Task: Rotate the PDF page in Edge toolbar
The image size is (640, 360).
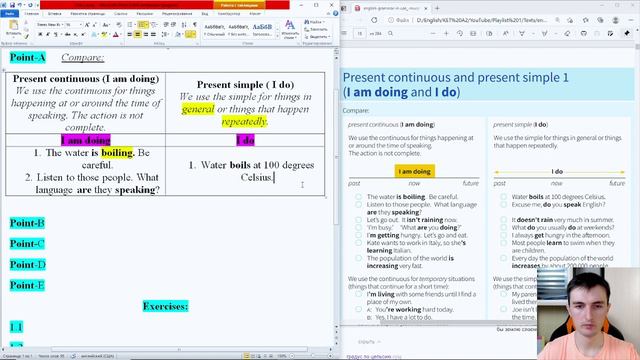Action: point(460,33)
